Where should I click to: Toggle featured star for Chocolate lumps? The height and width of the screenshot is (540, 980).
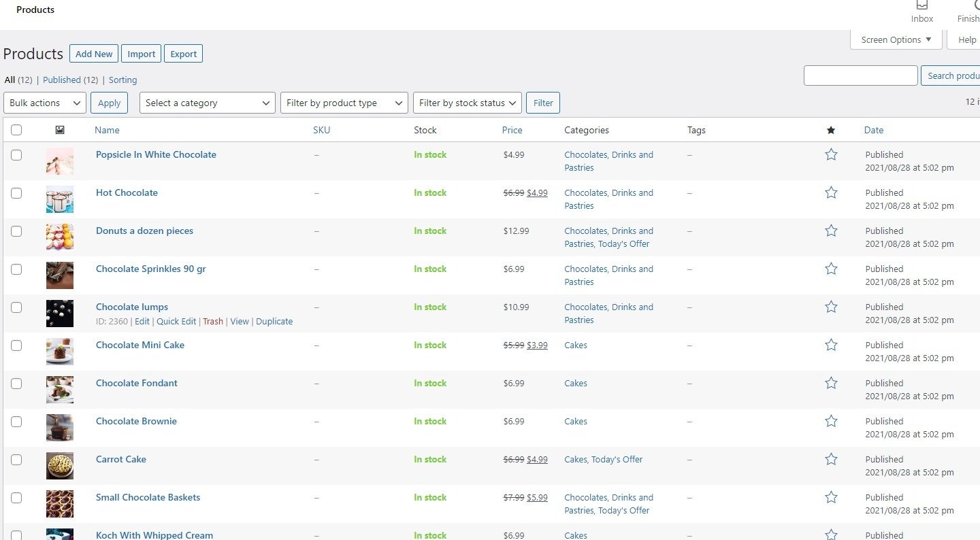pyautogui.click(x=831, y=307)
